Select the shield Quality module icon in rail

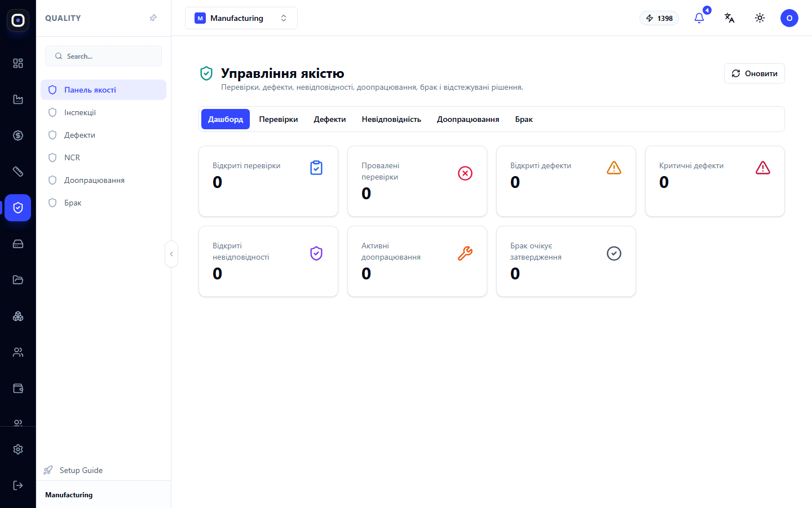click(x=18, y=208)
